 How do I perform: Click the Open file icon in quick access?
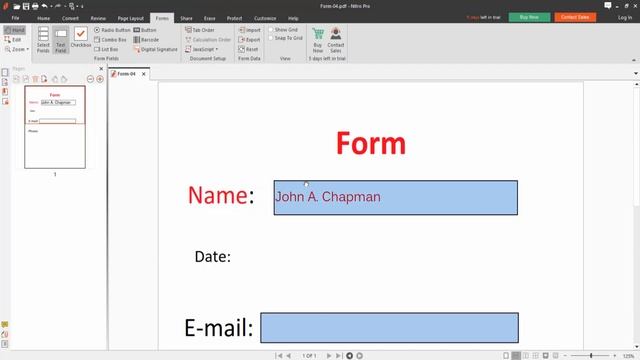(16, 6)
